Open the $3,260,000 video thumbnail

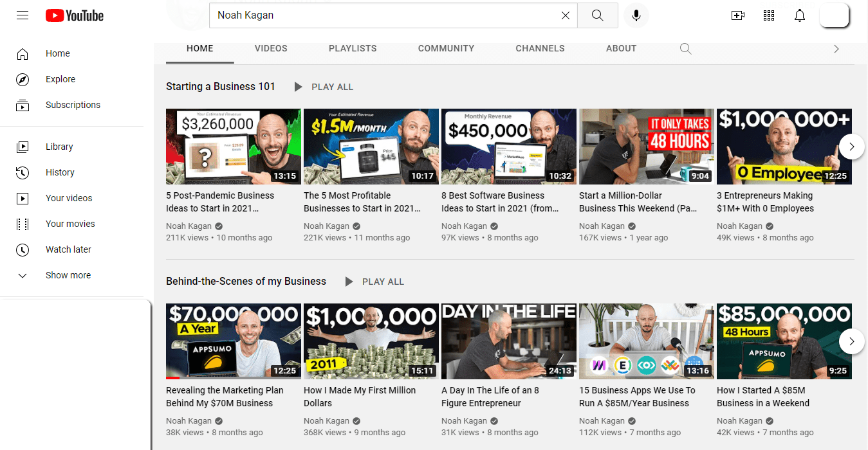click(x=234, y=147)
